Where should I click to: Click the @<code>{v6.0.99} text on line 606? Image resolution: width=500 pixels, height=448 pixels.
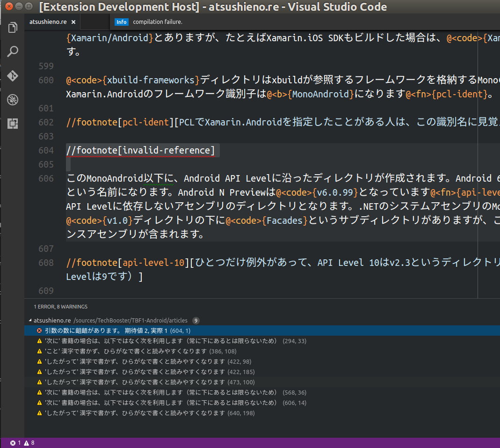pyautogui.click(x=317, y=192)
